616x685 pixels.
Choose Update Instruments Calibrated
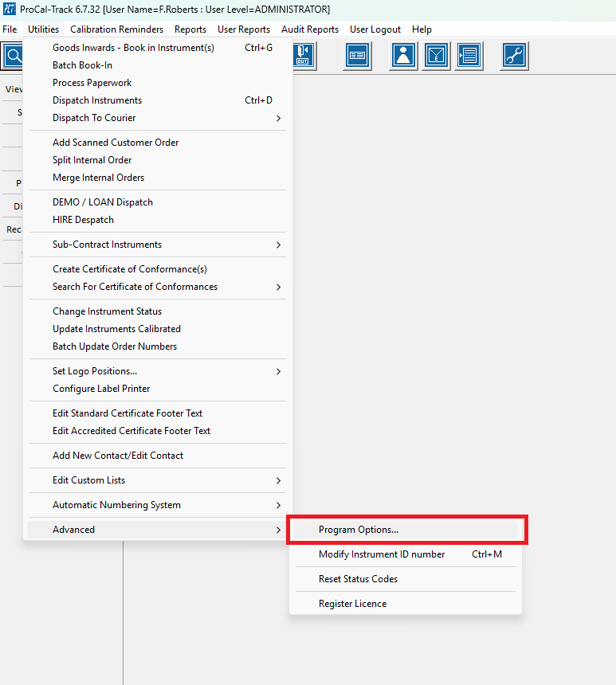pos(158,329)
